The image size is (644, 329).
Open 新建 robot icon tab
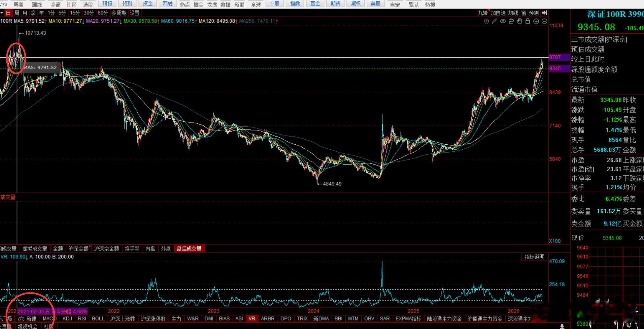tap(28, 319)
